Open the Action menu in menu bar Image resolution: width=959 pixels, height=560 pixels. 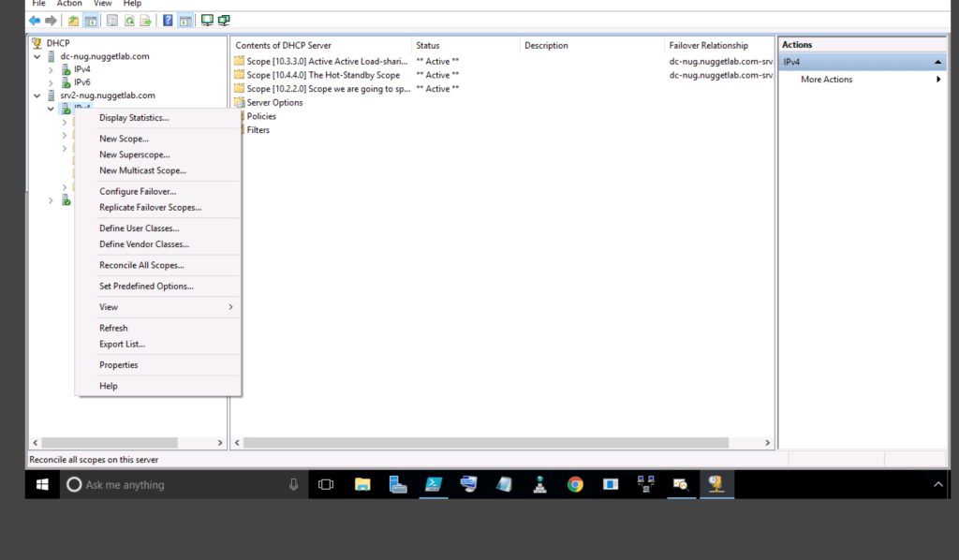tap(69, 4)
